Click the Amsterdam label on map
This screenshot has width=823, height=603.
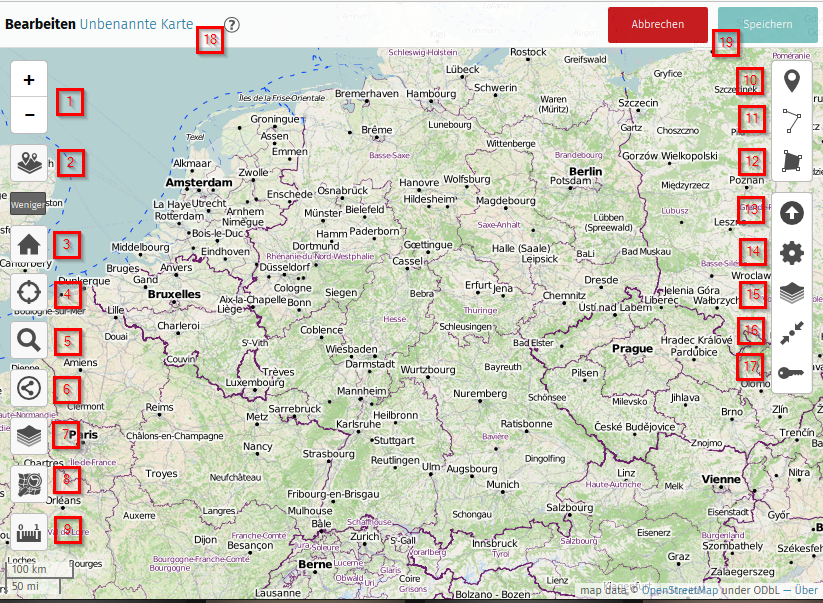click(199, 183)
